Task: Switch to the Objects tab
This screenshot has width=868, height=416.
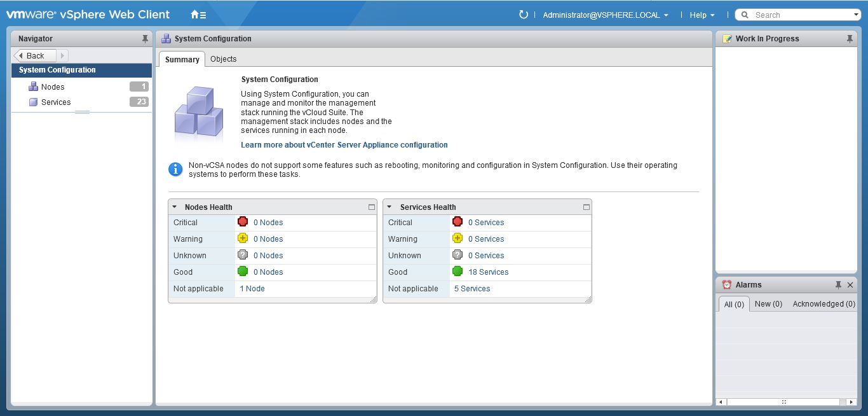Action: [223, 59]
